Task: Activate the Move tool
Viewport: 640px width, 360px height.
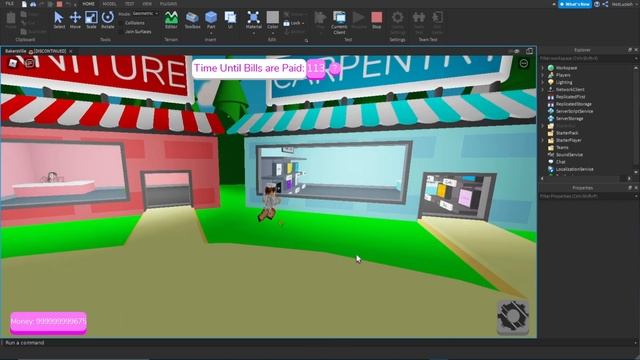Action: [x=75, y=20]
